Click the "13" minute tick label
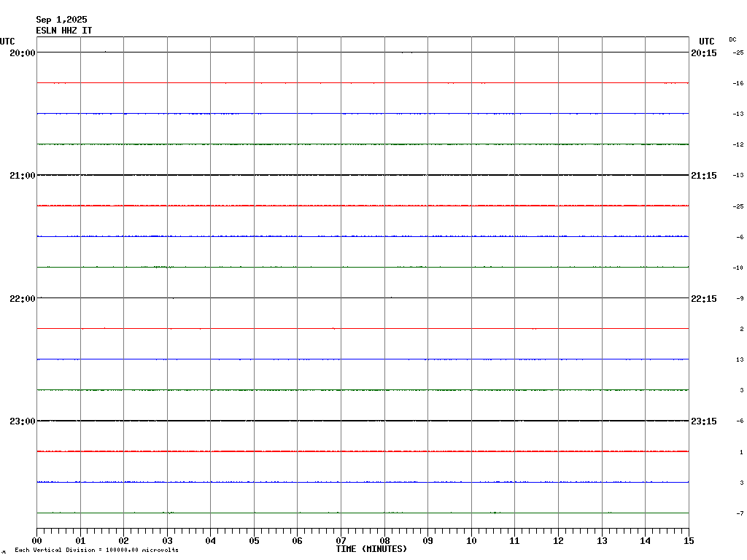The width and height of the screenshot is (747, 560). 602,540
